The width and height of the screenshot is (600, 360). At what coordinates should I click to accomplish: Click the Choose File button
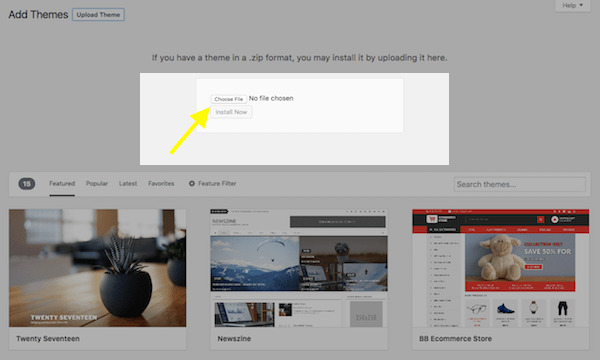coord(228,99)
